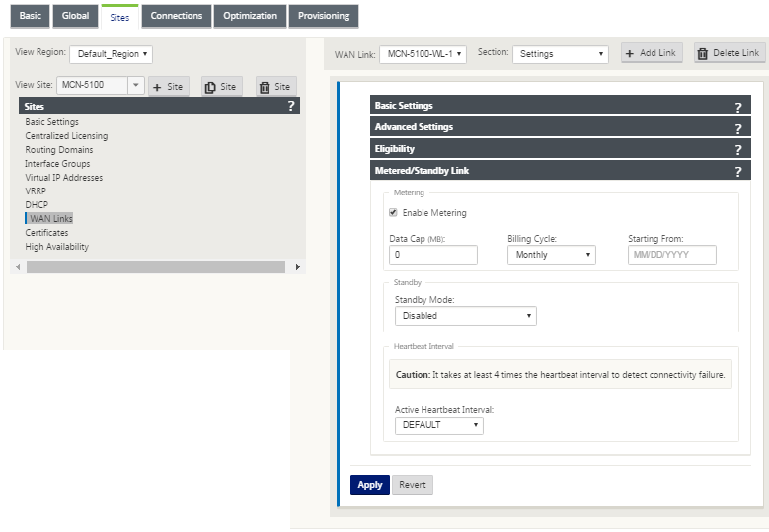Open Basic Settings in Sites tree
This screenshot has width=769, height=532.
(52, 122)
